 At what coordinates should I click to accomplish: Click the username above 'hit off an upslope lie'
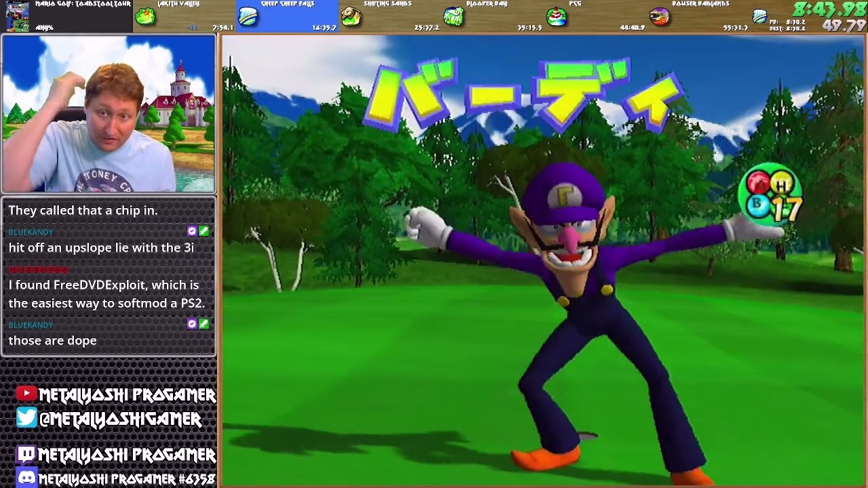(x=31, y=232)
